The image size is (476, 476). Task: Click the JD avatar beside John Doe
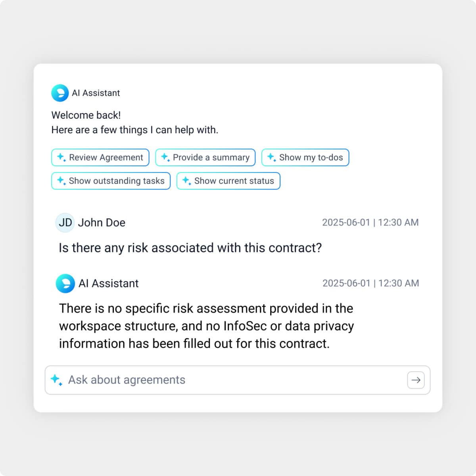click(x=65, y=223)
